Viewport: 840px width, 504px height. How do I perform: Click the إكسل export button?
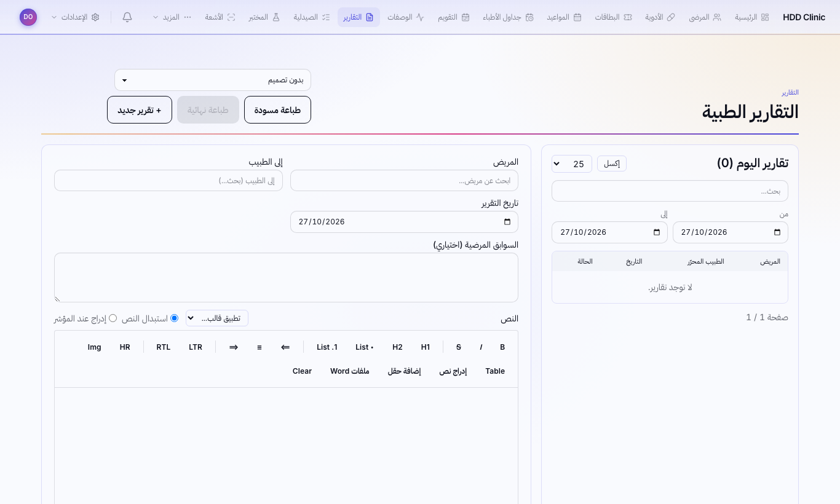[612, 163]
